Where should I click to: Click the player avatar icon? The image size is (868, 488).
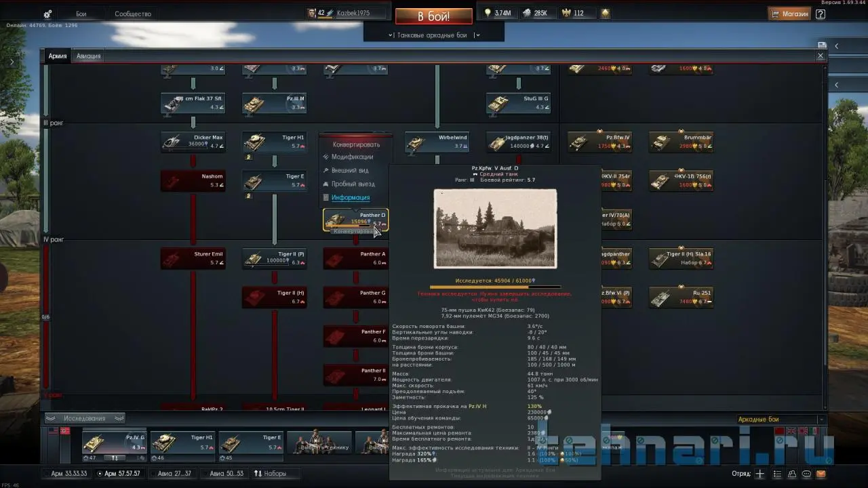tap(312, 13)
